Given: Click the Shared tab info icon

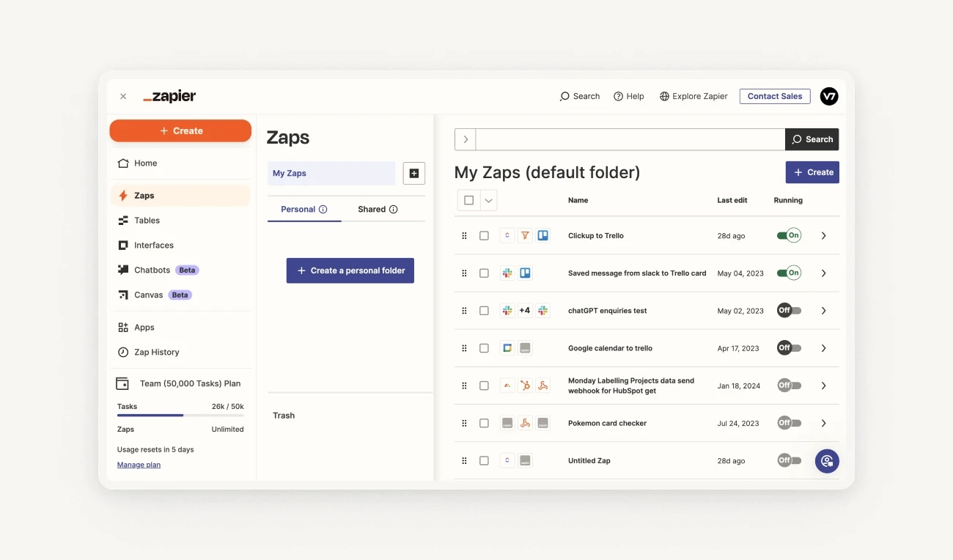Looking at the screenshot, I should 394,210.
